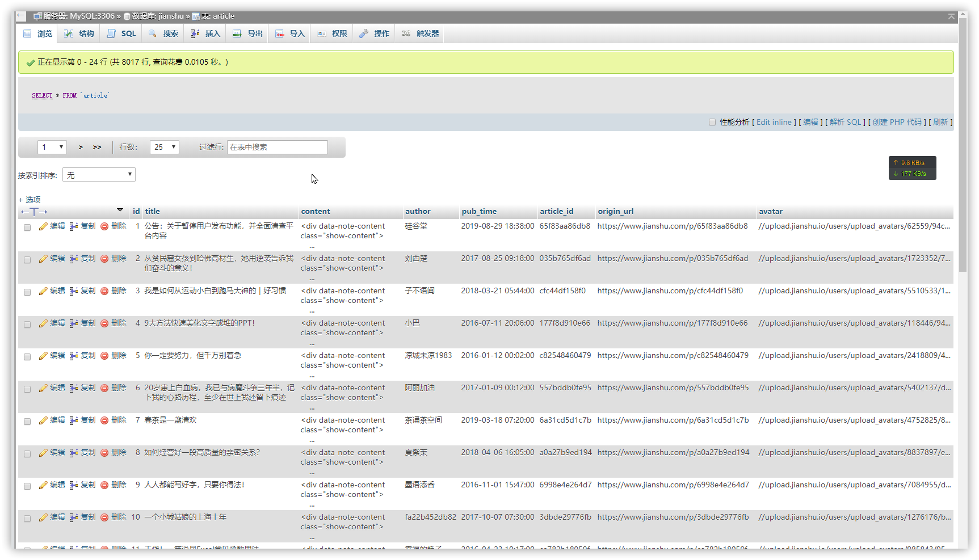Click the pencil edit icon for row 2
The image size is (979, 560).
[x=43, y=259]
